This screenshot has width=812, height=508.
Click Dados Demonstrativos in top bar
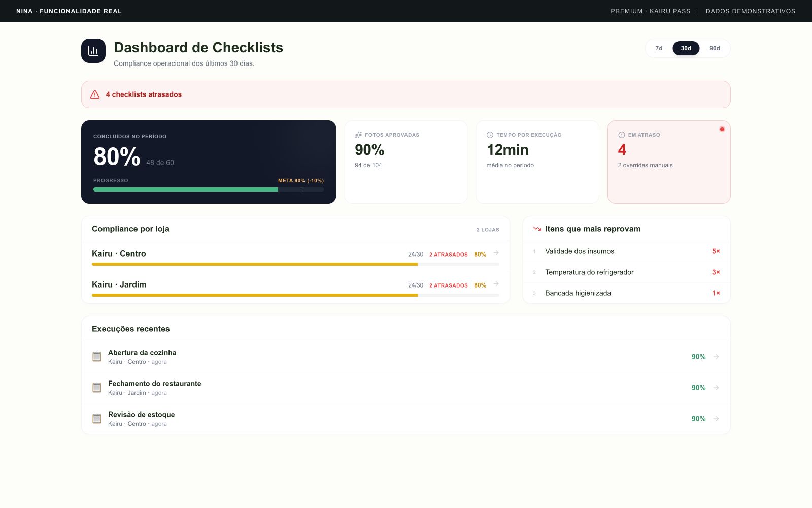(x=751, y=11)
